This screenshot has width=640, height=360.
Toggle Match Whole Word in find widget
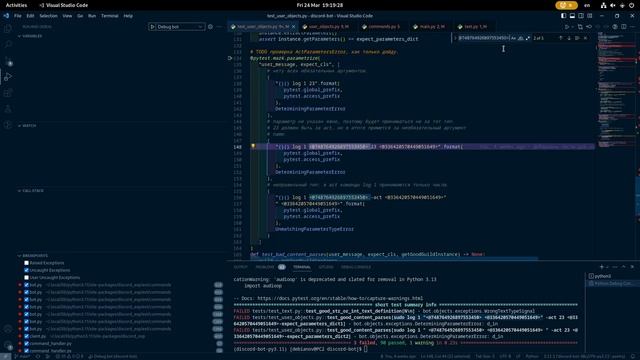(x=521, y=38)
